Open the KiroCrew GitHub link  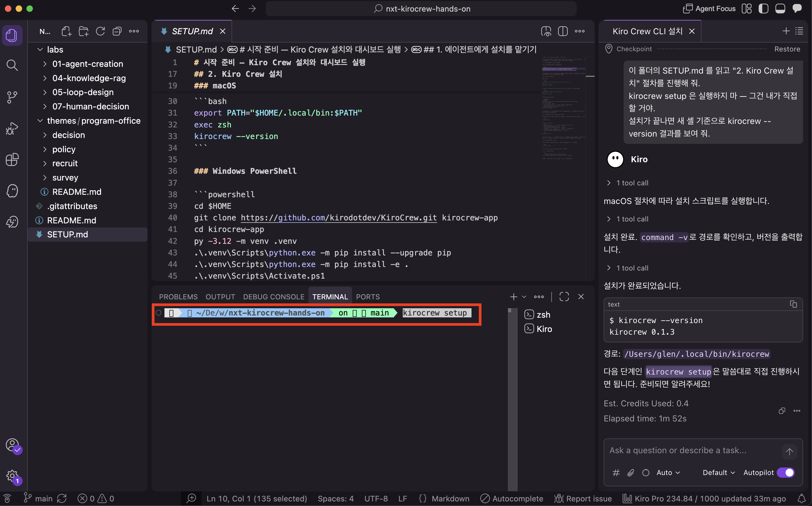[339, 218]
